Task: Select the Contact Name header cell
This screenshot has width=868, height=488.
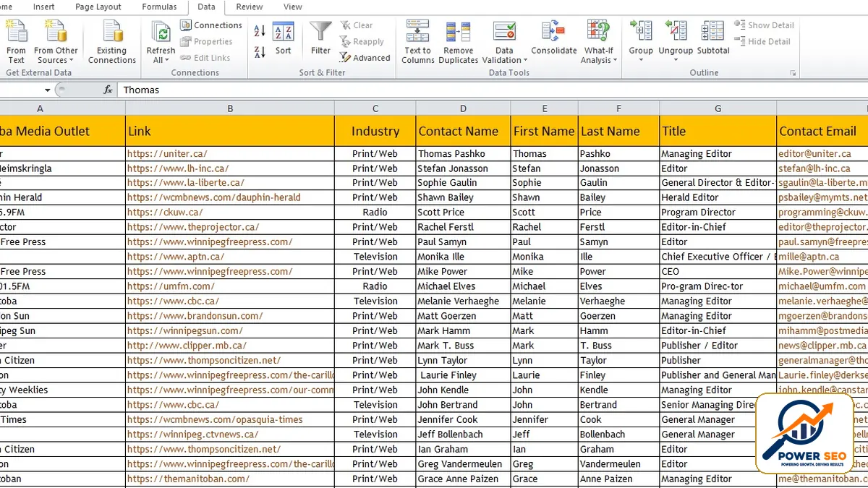Action: pos(463,131)
